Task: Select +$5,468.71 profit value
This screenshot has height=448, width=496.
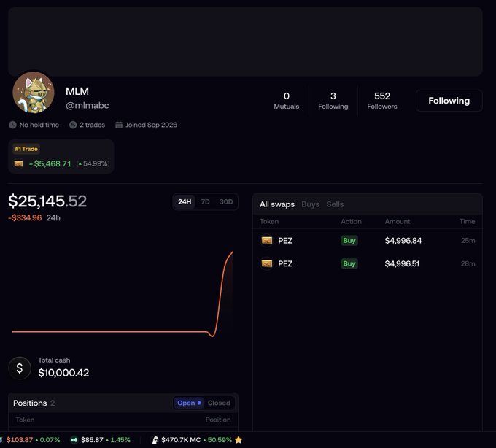Action: 50,163
